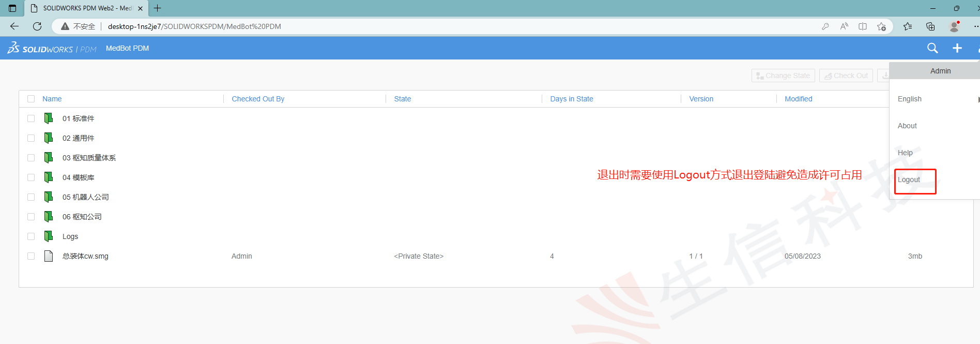Expand the English language submenu
This screenshot has height=344, width=980.
910,99
